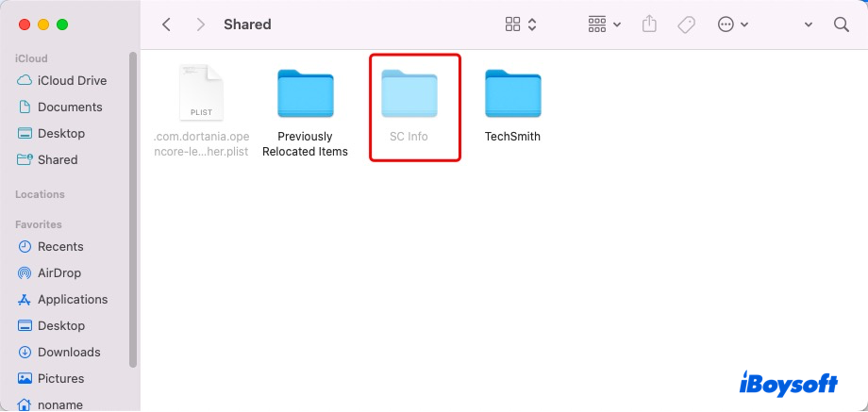Open the Share toolbar icon
The image size is (868, 412).
pos(649,25)
